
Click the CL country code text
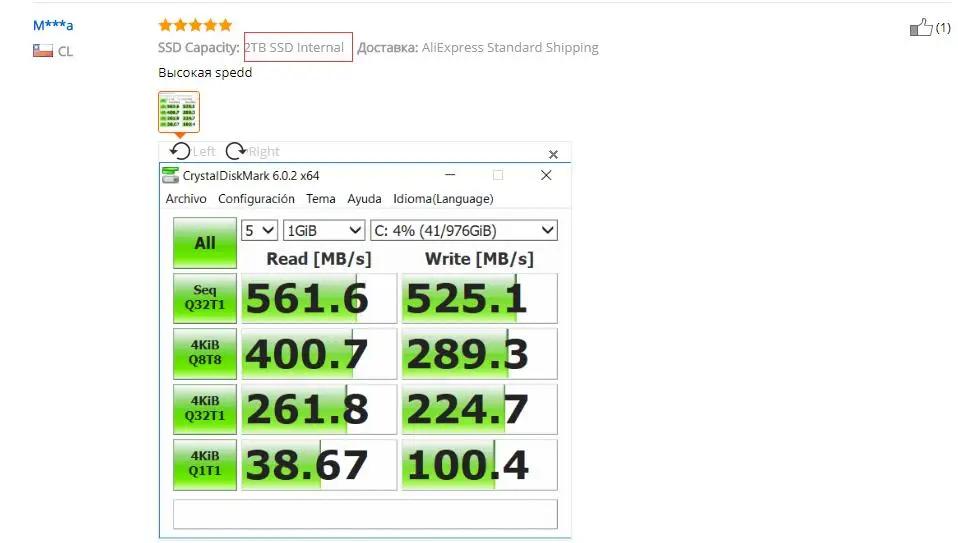(65, 51)
